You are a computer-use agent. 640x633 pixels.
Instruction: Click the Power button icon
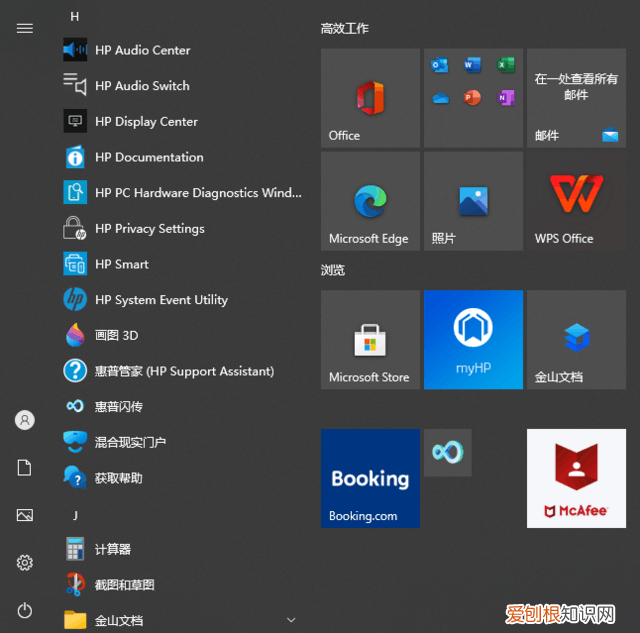pos(25,610)
